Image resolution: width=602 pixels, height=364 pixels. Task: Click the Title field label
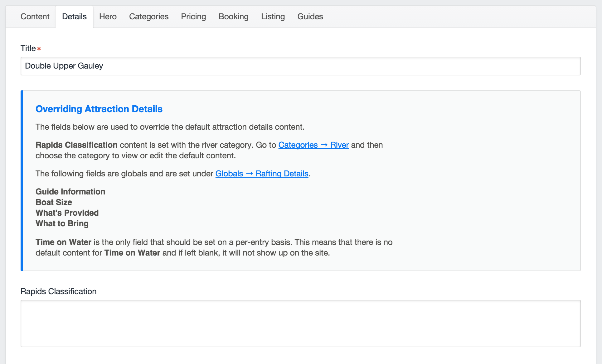coord(28,48)
